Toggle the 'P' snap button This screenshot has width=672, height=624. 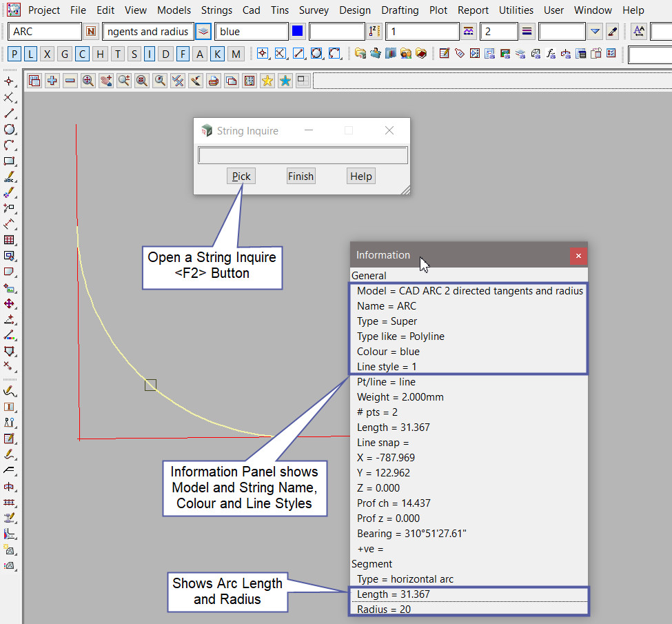pyautogui.click(x=14, y=54)
